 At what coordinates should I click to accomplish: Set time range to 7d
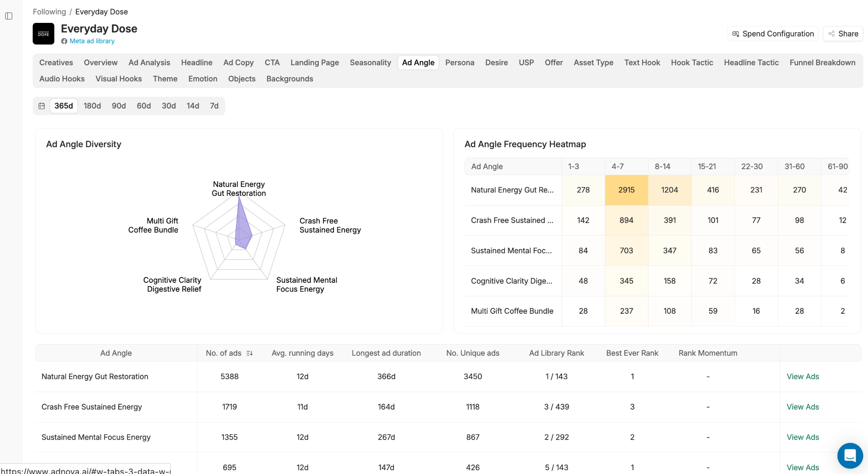pos(214,106)
